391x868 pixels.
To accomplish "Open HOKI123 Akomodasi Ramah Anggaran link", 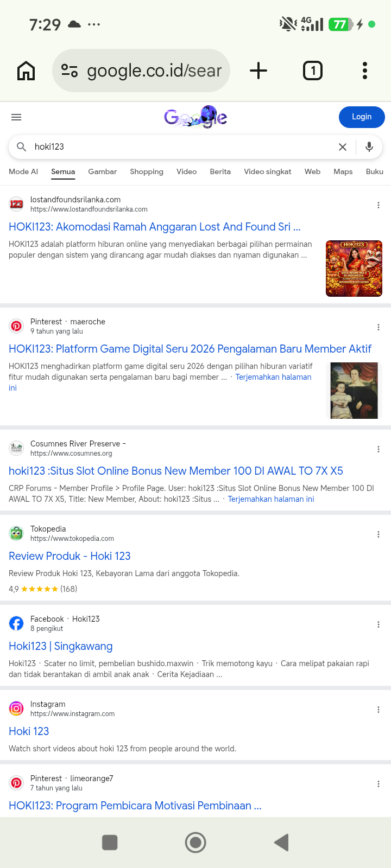I will [x=155, y=227].
